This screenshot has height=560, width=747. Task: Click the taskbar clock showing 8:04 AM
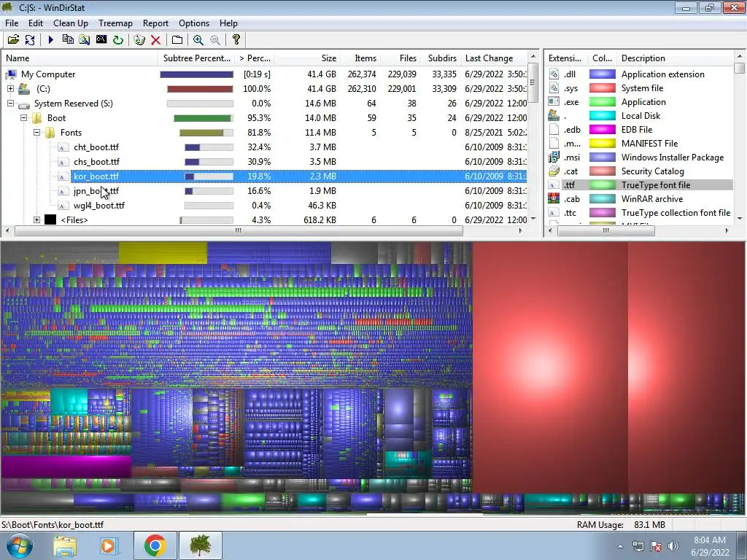point(710,546)
